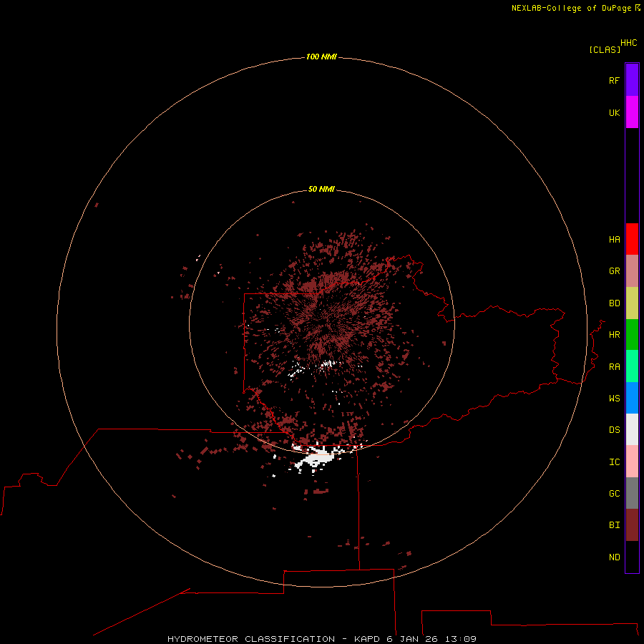
Task: Select the IC light pink swatch
Action: (632, 462)
